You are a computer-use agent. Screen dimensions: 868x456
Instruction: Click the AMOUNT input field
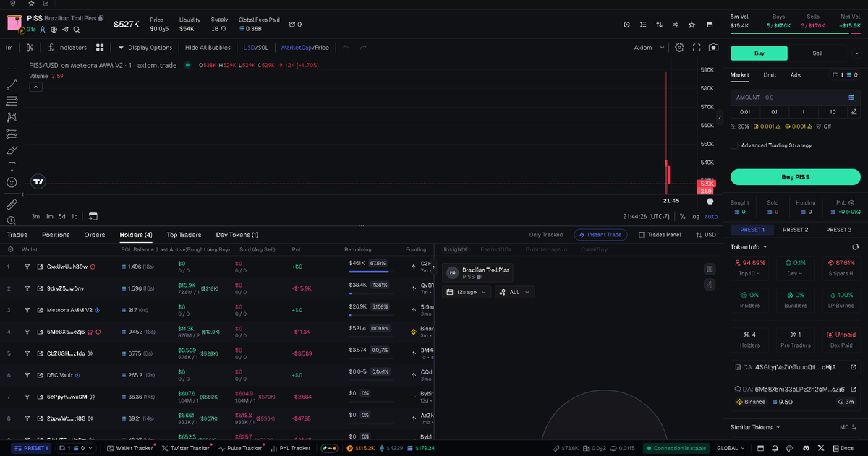pyautogui.click(x=796, y=97)
